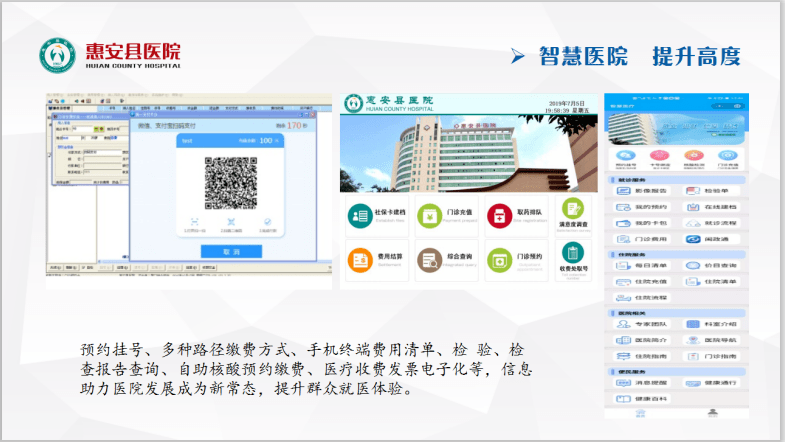785x442 pixels.
Task: Click the 170 second countdown in dialog
Action: coord(294,126)
